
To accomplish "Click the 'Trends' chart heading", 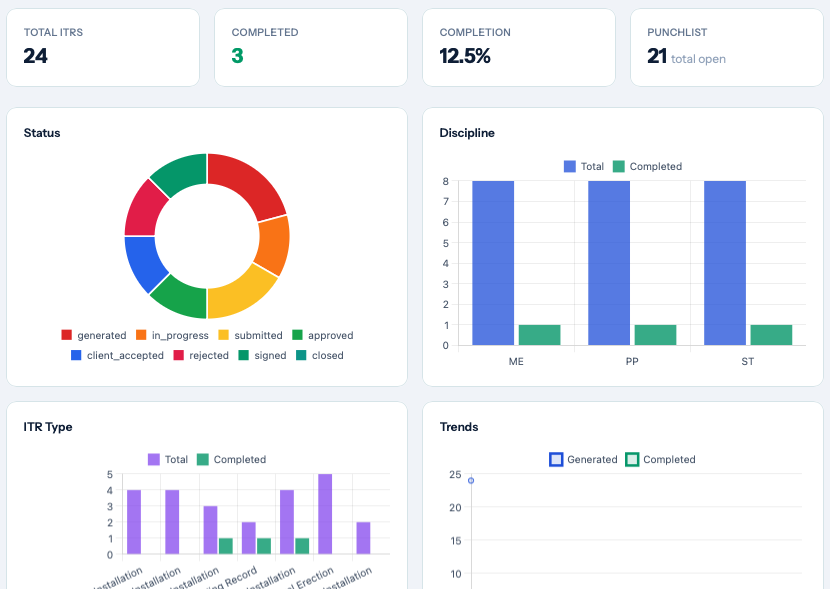I will tap(459, 427).
